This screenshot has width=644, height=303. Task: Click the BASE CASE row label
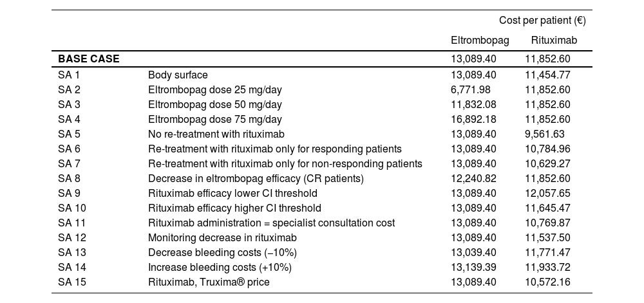(88, 59)
